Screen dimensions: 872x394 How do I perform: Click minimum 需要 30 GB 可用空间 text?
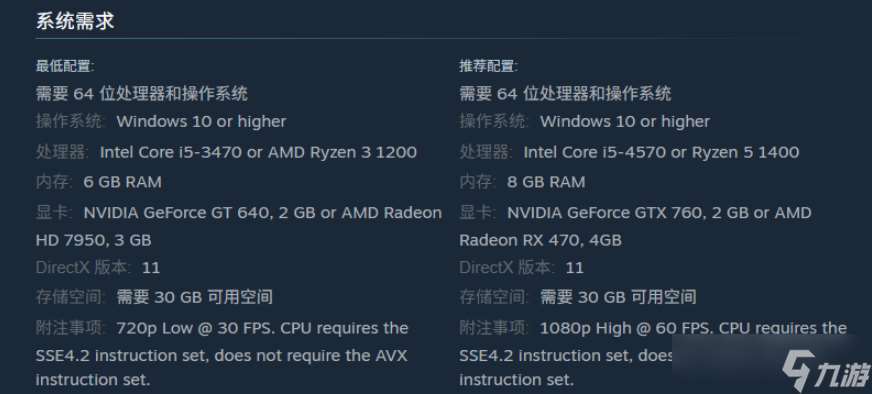(195, 297)
